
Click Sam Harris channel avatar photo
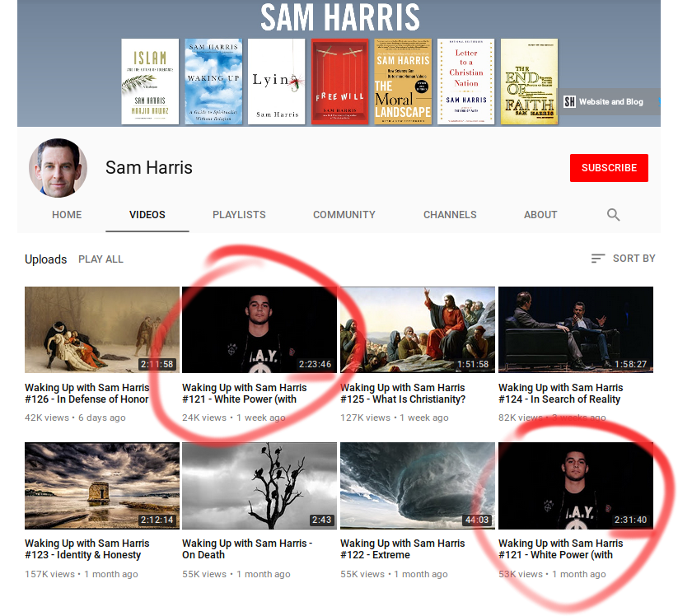(58, 168)
